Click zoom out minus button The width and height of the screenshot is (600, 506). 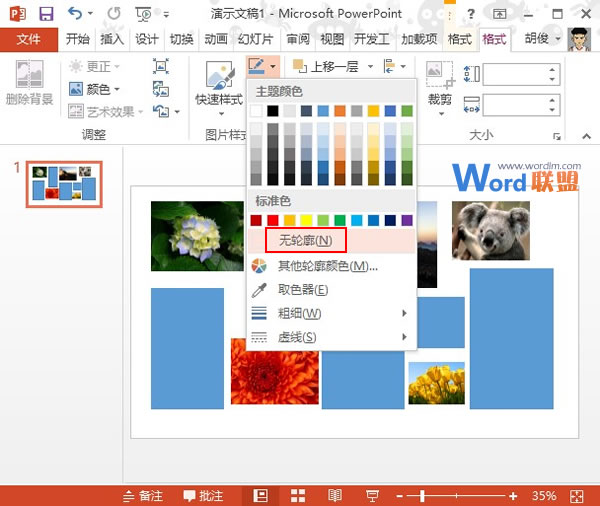pyautogui.click(x=400, y=496)
